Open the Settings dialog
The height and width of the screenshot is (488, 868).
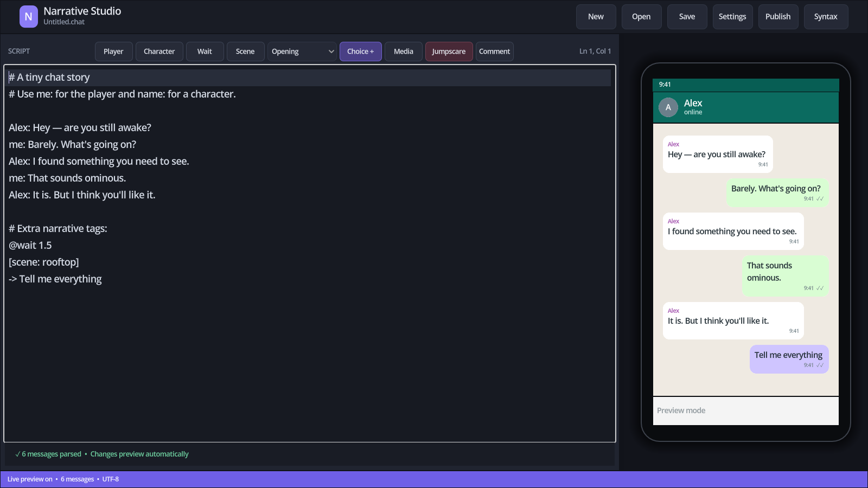(732, 17)
